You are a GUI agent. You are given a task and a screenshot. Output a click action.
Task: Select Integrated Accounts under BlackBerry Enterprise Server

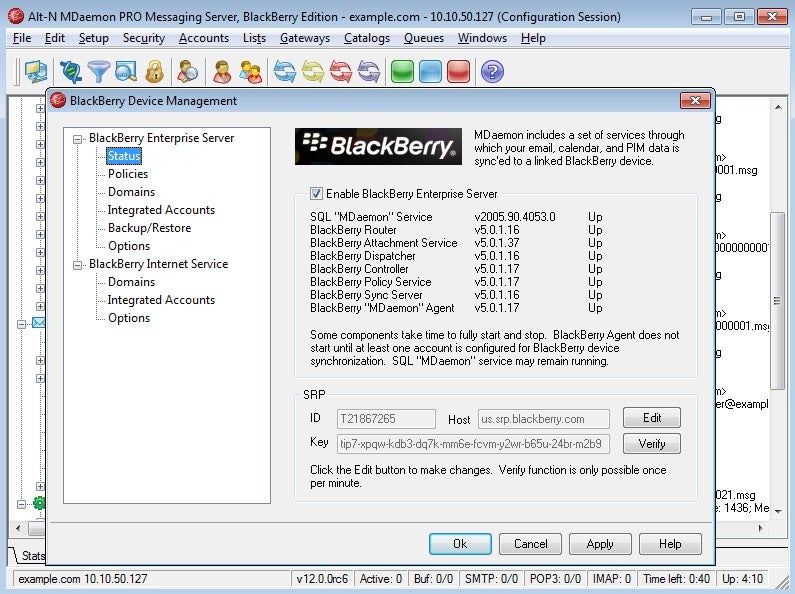[161, 210]
